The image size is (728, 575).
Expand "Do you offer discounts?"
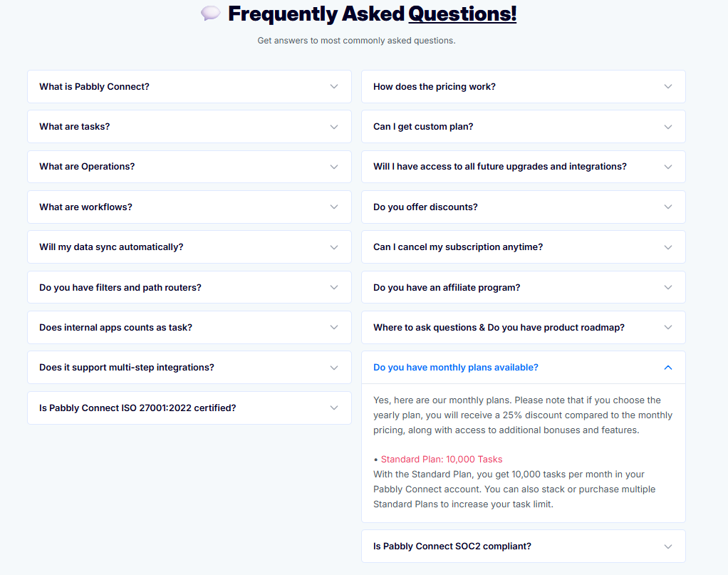click(524, 207)
